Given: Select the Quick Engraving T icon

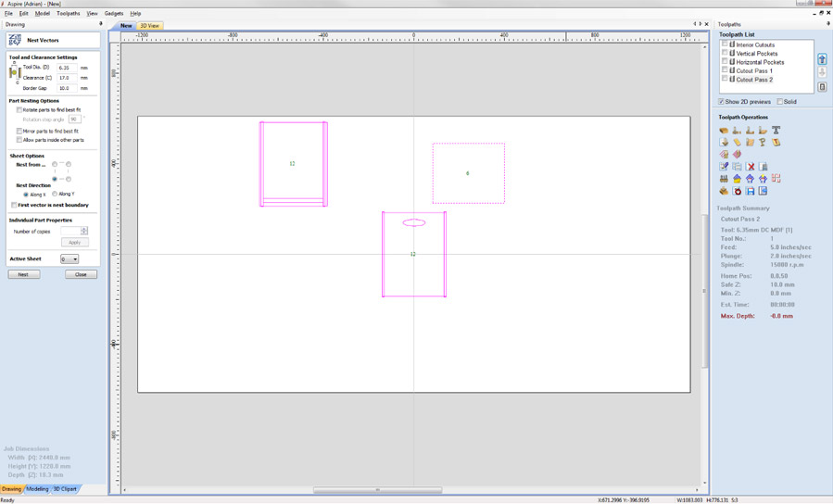Looking at the screenshot, I should click(776, 130).
